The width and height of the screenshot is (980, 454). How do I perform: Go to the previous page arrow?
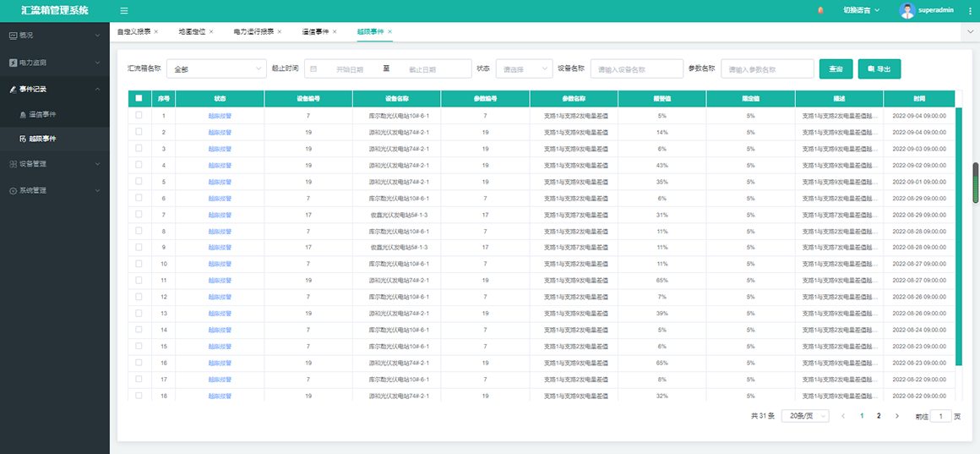[843, 416]
